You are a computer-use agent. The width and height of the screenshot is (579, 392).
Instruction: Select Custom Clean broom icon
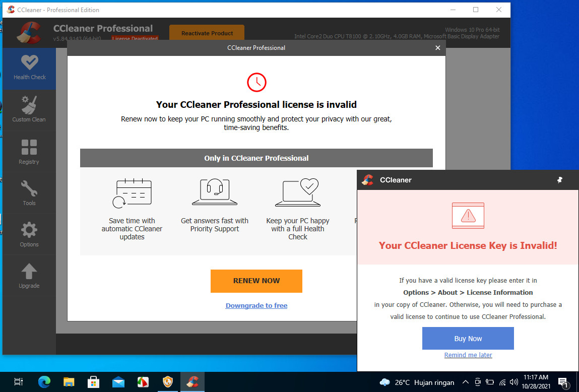(29, 105)
